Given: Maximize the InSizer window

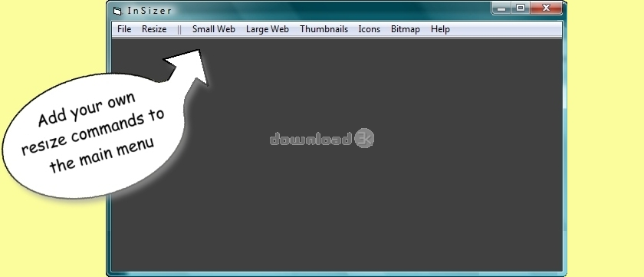Looking at the screenshot, I should click(521, 8).
